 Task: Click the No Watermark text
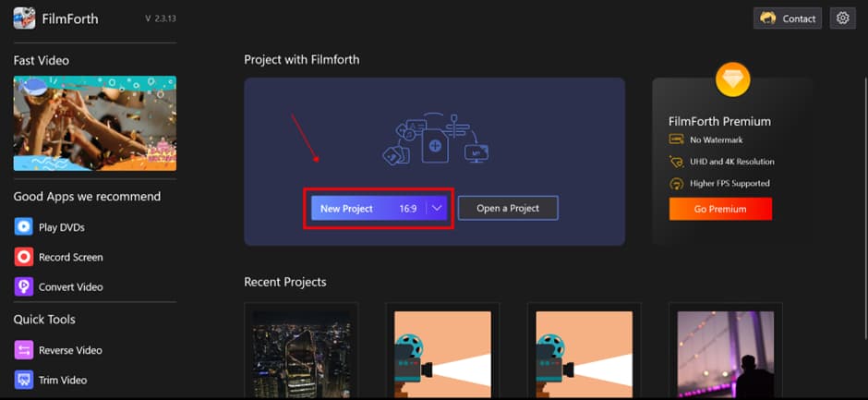point(717,140)
